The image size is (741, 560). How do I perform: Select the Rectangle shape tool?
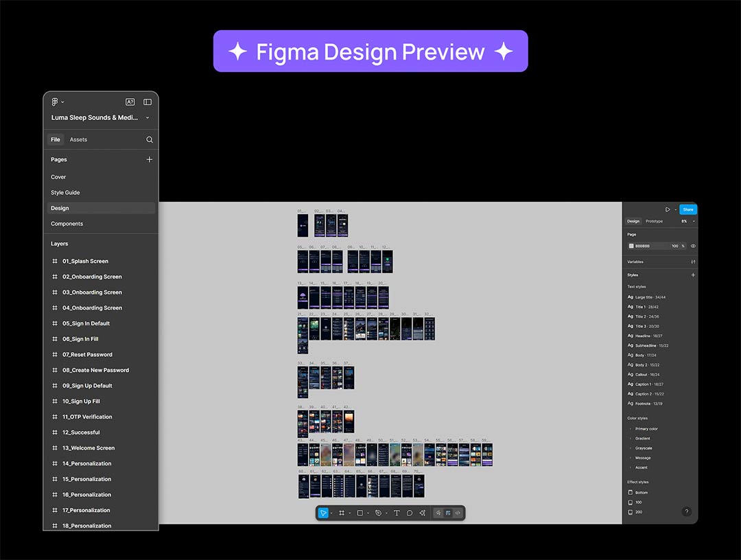click(x=360, y=513)
